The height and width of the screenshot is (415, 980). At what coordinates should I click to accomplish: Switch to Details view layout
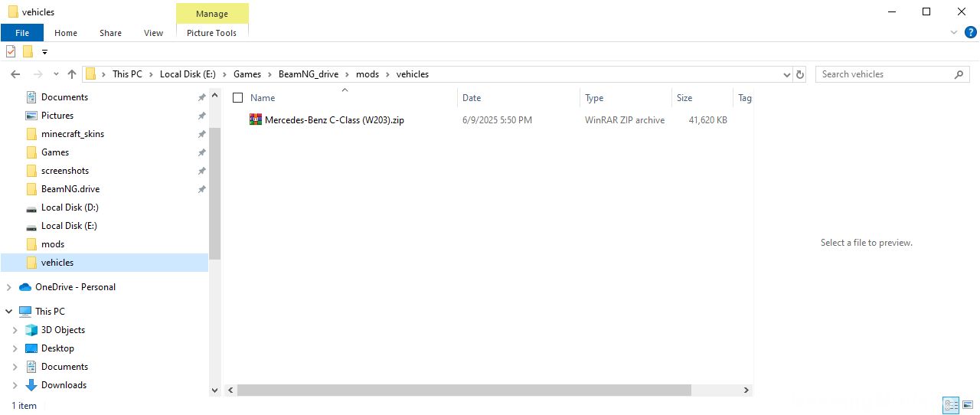951,406
